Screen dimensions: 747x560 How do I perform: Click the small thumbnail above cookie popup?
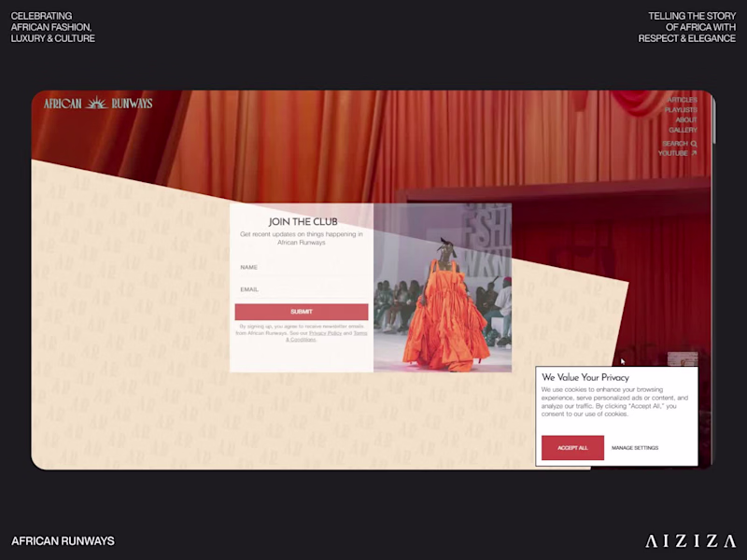(683, 359)
